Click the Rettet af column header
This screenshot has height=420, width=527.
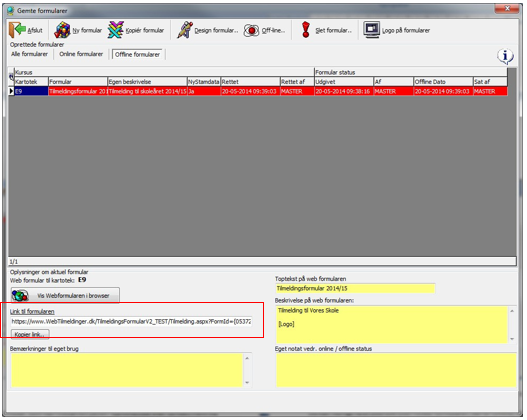click(297, 82)
